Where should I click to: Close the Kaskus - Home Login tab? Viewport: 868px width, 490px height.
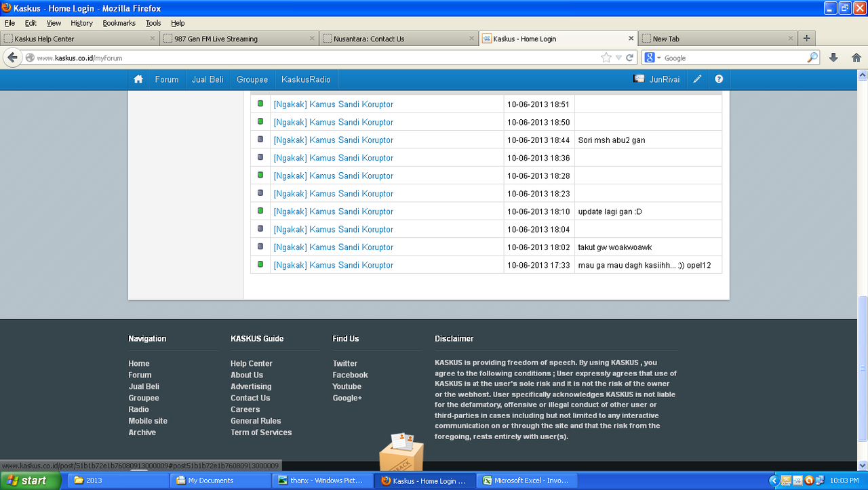631,39
